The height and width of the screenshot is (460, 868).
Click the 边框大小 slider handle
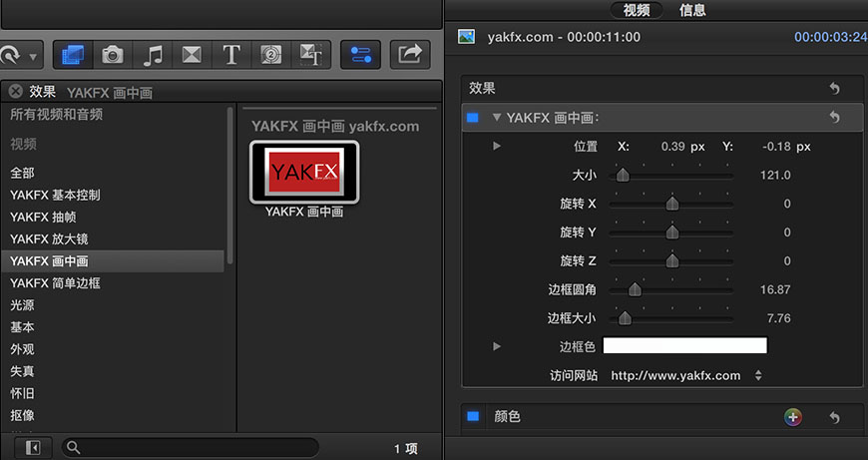click(625, 318)
